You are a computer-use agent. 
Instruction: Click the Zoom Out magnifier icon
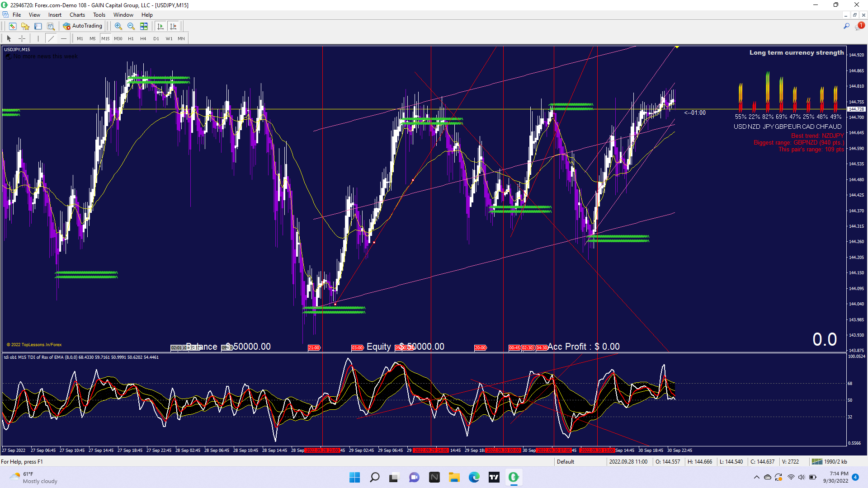pyautogui.click(x=131, y=26)
